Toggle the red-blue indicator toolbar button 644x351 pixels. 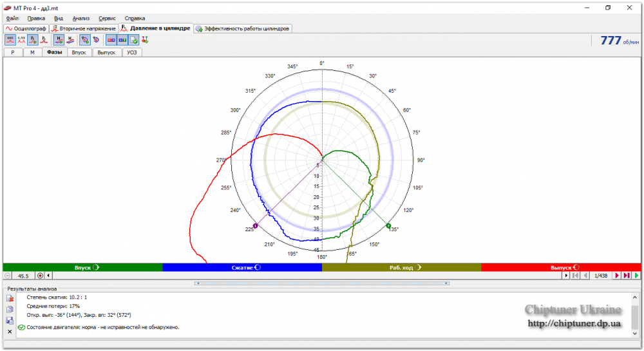[x=111, y=40]
